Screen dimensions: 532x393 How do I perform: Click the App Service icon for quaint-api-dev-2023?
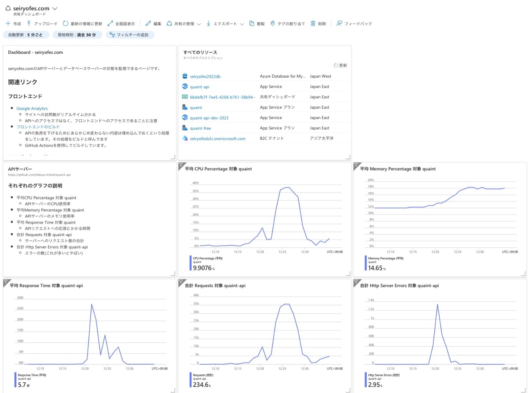coord(185,117)
